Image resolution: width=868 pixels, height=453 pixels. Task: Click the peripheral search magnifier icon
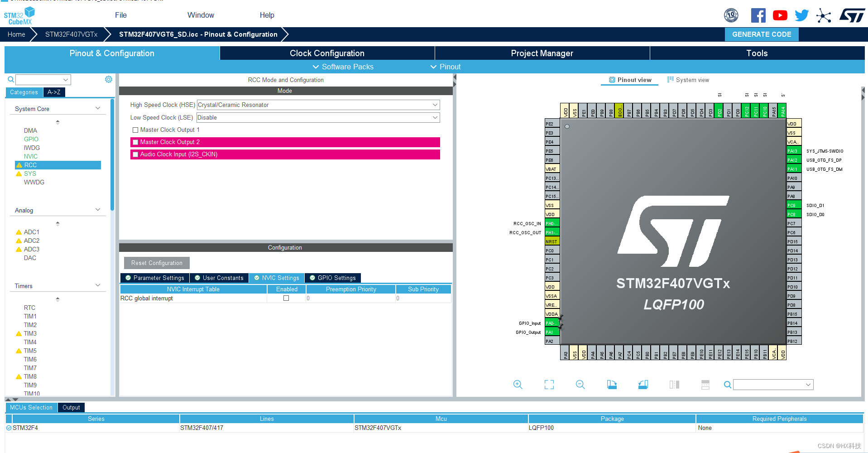pos(11,80)
